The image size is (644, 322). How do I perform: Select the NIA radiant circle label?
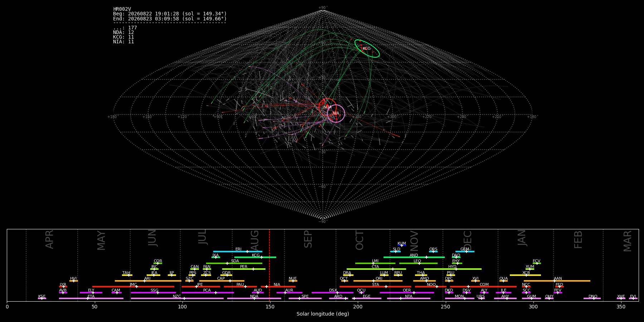[336, 113]
